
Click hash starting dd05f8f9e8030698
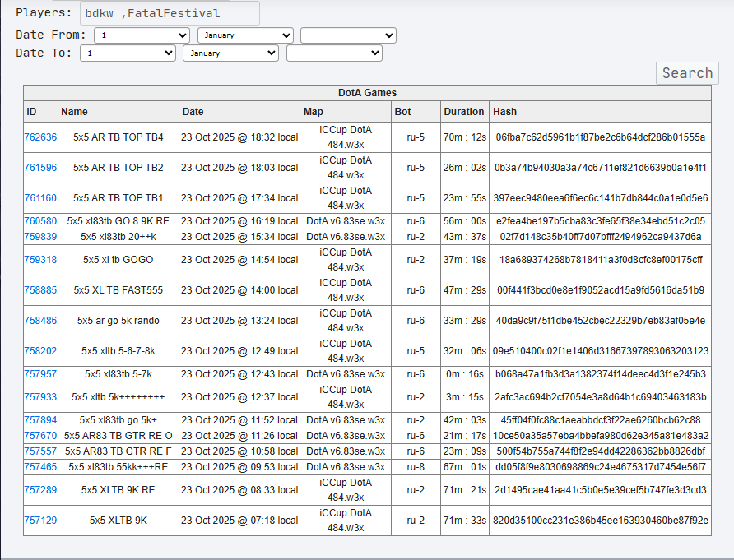pos(600,467)
